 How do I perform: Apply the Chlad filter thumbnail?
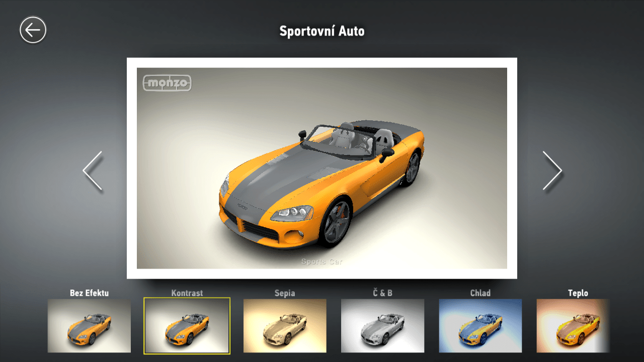(x=480, y=326)
